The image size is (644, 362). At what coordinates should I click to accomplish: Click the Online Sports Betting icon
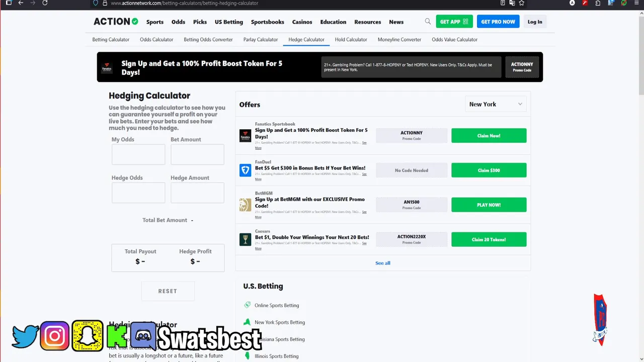pyautogui.click(x=247, y=305)
